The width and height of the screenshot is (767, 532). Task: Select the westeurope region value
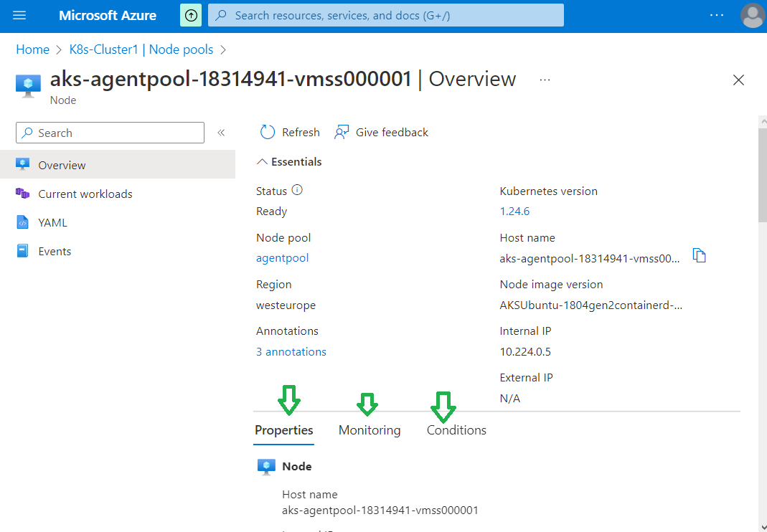click(286, 305)
